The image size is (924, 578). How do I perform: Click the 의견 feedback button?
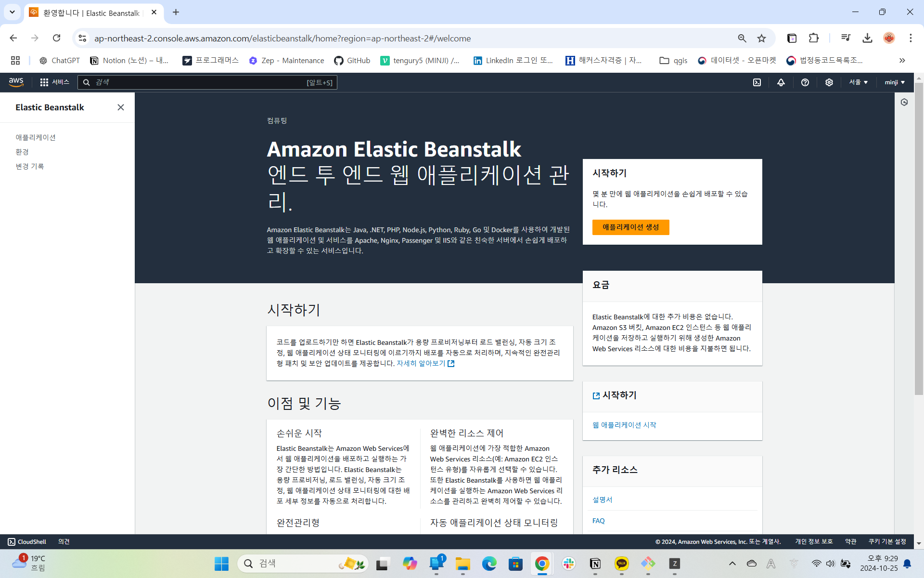64,542
